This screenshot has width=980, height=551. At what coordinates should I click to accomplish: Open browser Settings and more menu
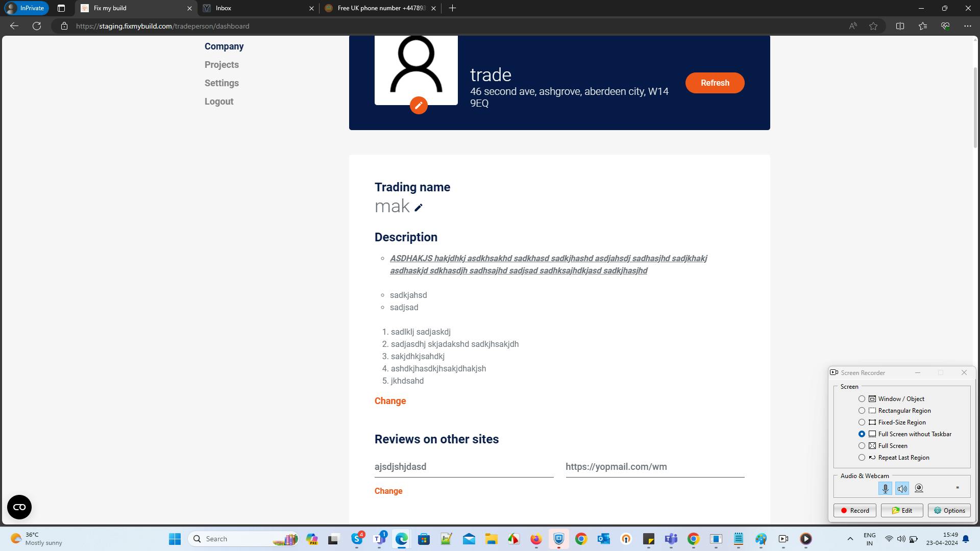[x=967, y=26]
